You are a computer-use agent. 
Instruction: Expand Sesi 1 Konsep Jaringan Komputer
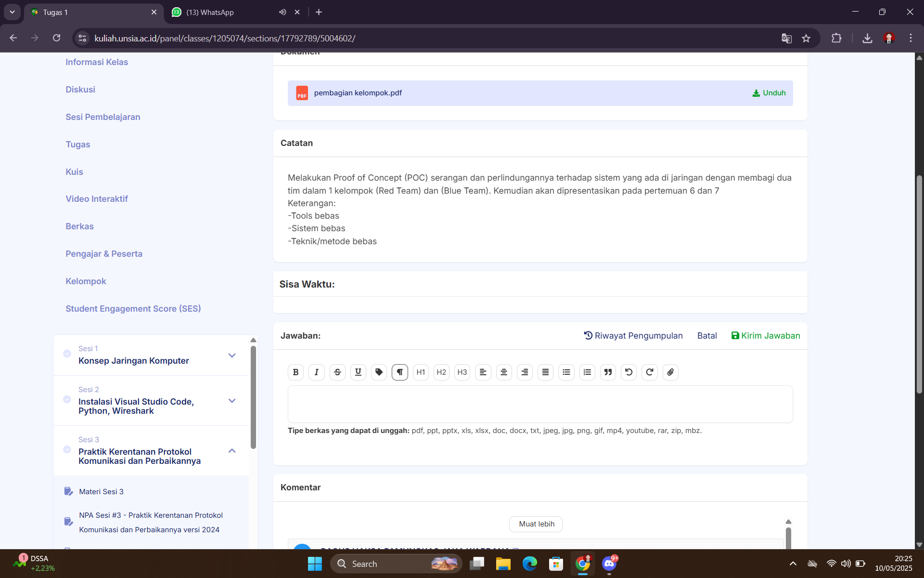(x=232, y=355)
